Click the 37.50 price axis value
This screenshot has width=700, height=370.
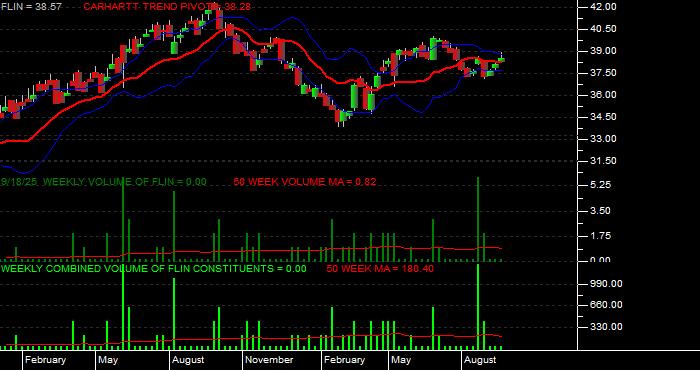(x=603, y=73)
